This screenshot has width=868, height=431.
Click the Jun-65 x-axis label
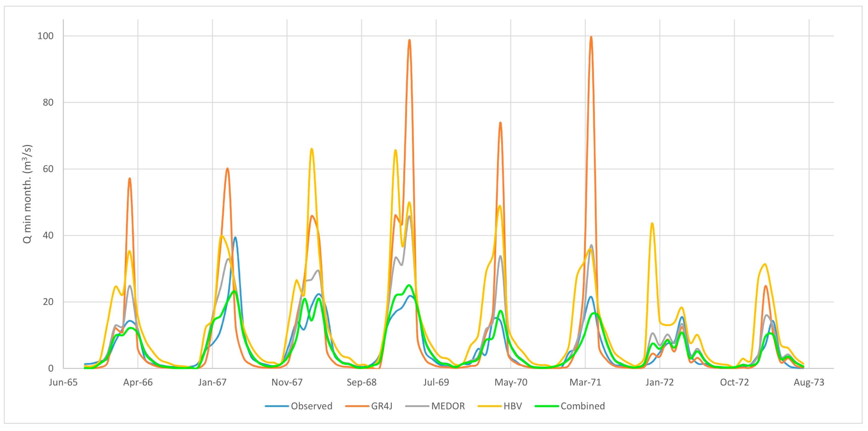click(x=63, y=383)
